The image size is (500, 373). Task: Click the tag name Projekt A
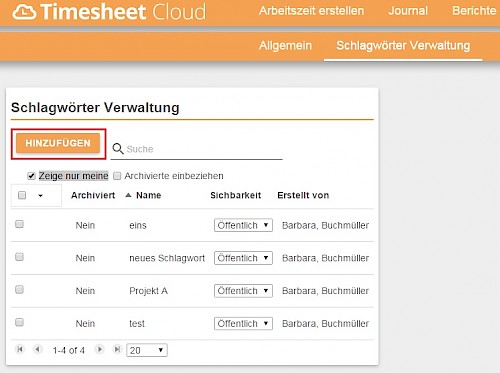click(148, 291)
